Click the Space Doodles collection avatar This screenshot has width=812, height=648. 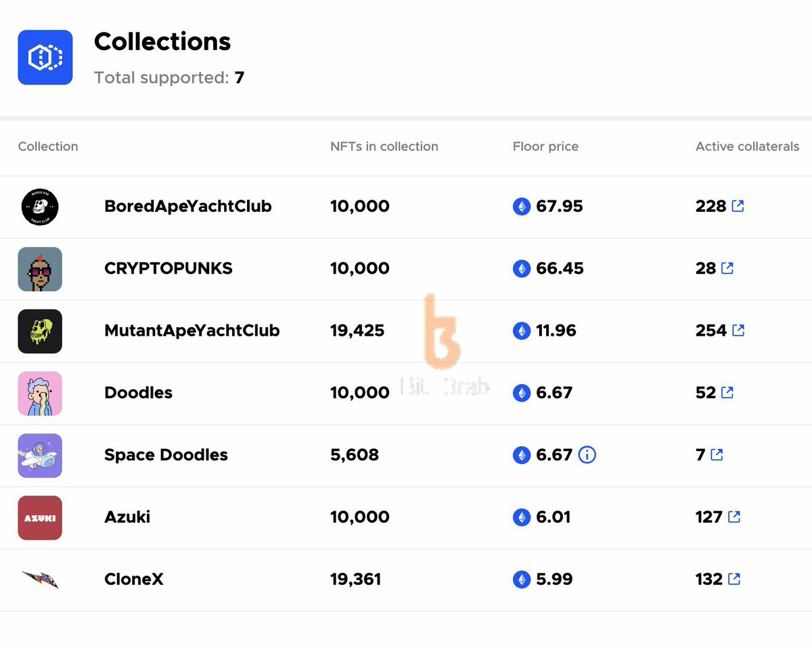pos(40,456)
